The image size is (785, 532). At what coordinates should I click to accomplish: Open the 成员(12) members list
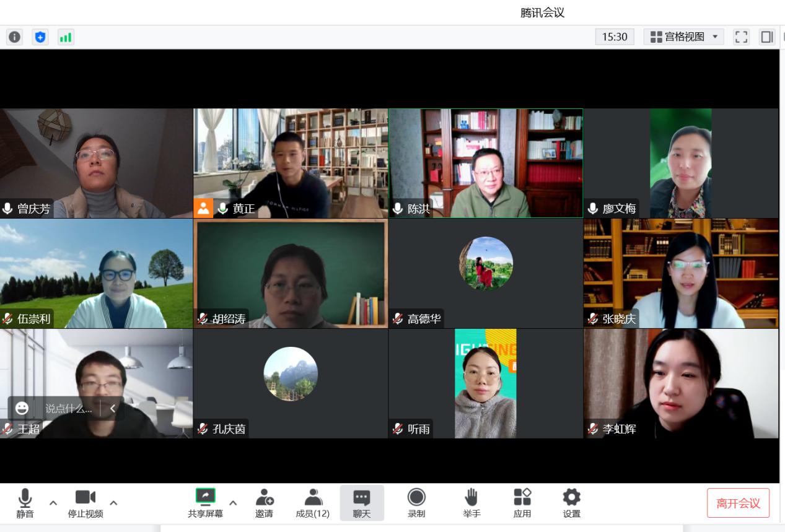tap(313, 503)
